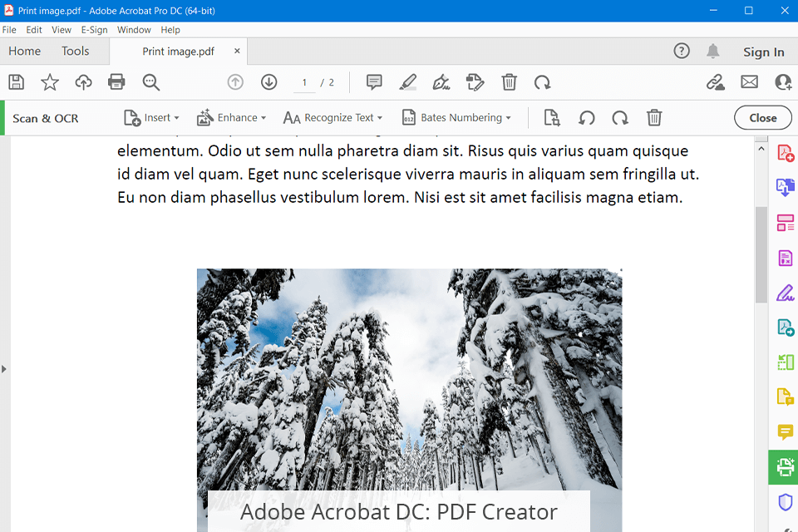Open the green page-pair icon in right pane
798x532 pixels.
tap(786, 362)
